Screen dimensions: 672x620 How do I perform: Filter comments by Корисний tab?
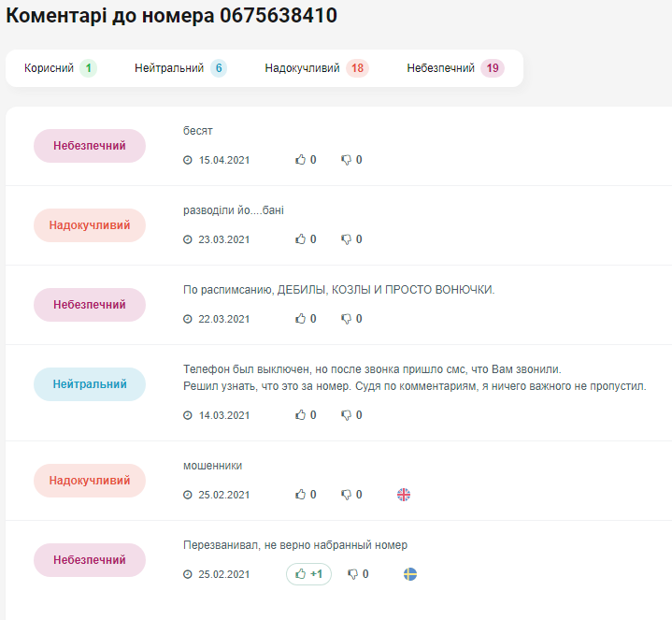point(60,68)
